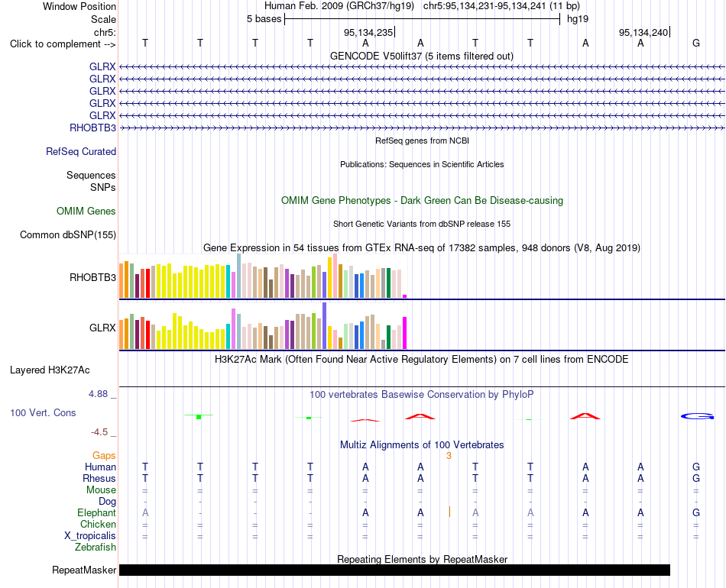This screenshot has height=588, width=726.
Task: Open the GLRX GTEx expression bar chart
Action: (x=263, y=325)
